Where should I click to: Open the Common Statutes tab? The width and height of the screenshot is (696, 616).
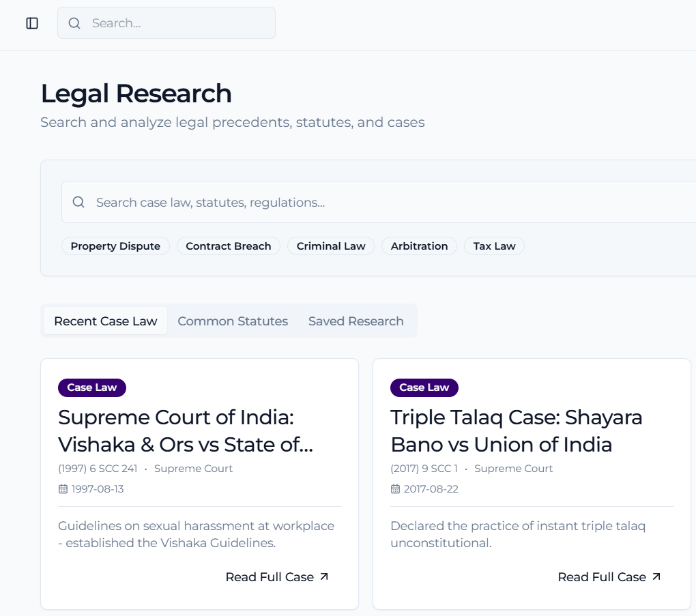point(233,321)
